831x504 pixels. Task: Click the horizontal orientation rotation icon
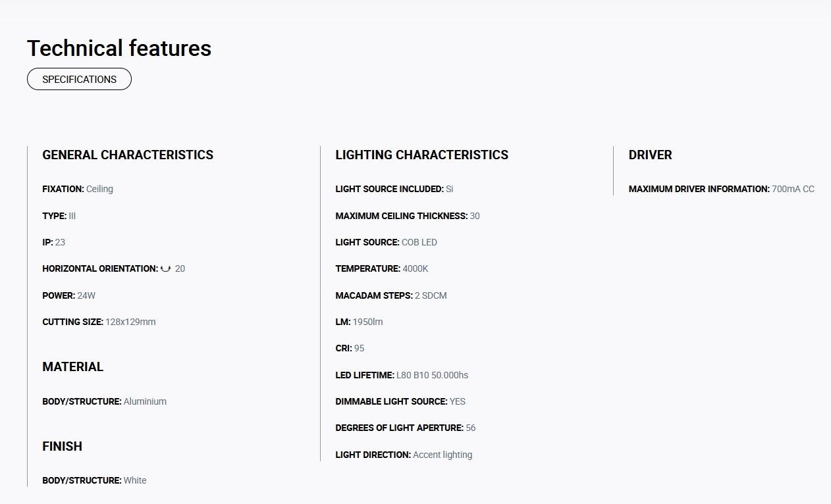pos(166,268)
